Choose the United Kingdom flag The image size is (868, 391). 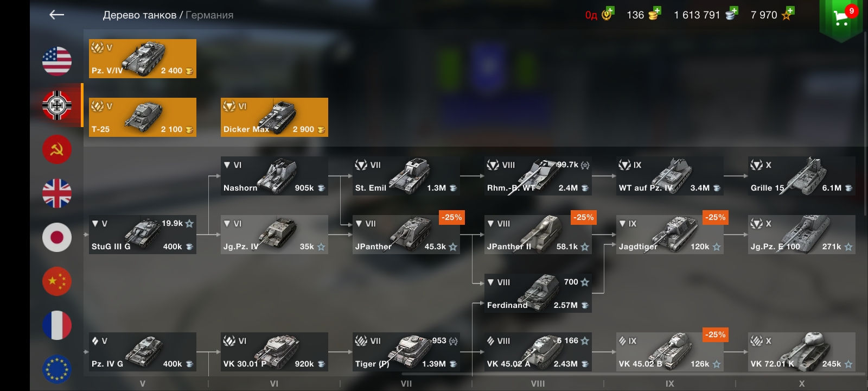tap(57, 193)
